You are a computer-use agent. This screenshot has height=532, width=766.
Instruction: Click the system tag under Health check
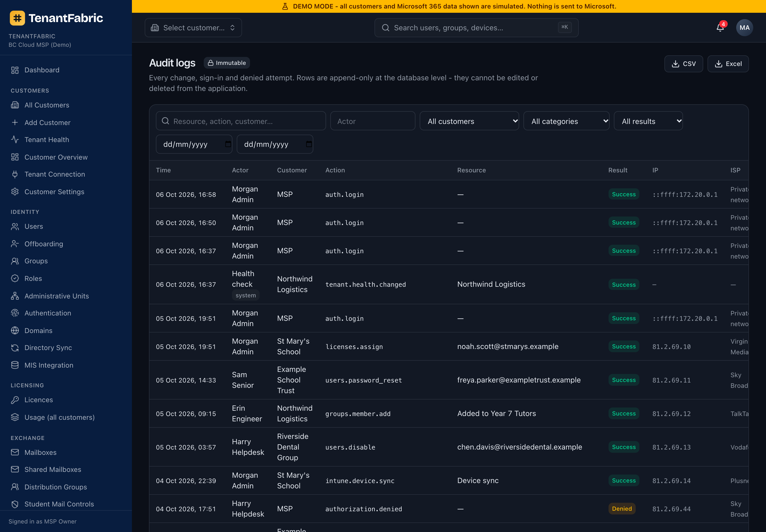[x=246, y=295]
